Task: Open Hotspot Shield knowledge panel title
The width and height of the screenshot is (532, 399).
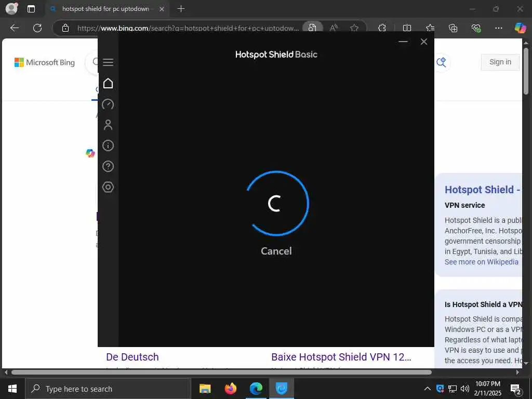Action: [x=482, y=190]
